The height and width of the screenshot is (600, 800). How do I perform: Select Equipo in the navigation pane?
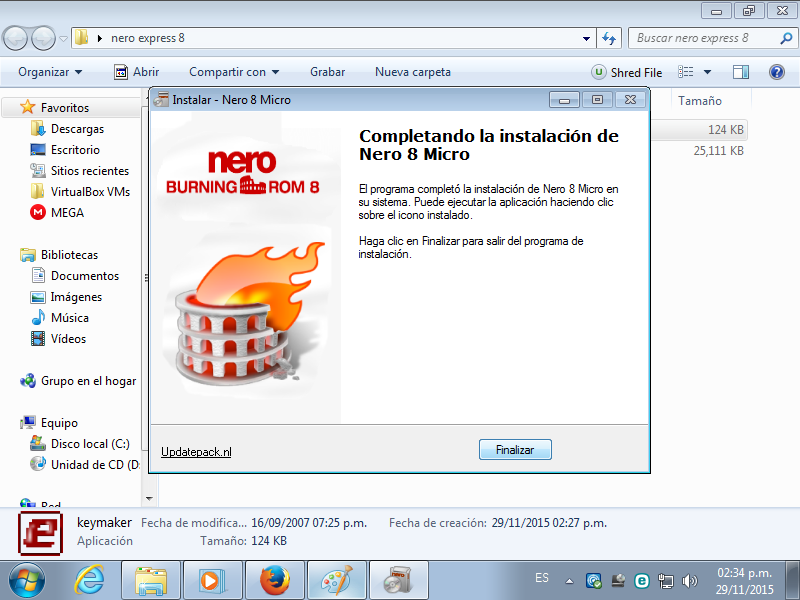(x=59, y=423)
